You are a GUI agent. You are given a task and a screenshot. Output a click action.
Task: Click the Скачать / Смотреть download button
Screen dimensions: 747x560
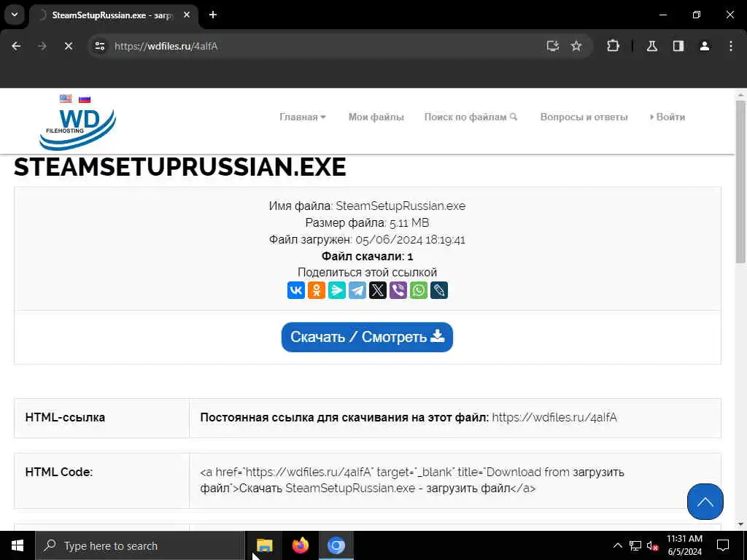click(x=367, y=337)
